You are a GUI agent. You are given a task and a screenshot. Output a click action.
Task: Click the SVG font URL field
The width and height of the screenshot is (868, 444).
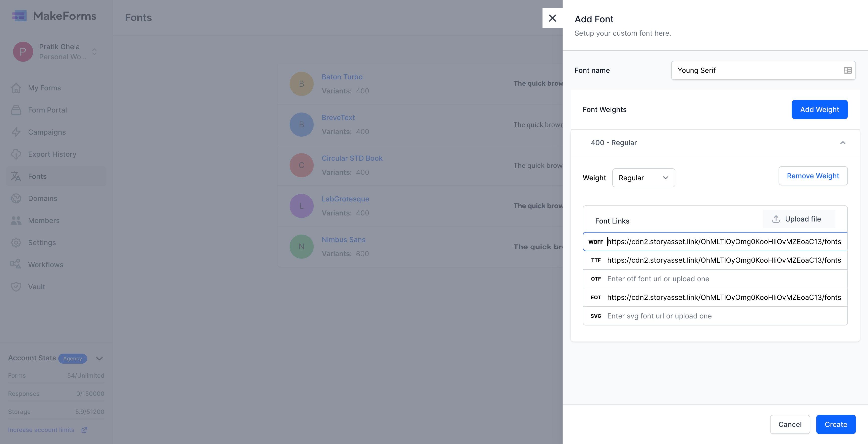tap(715, 316)
